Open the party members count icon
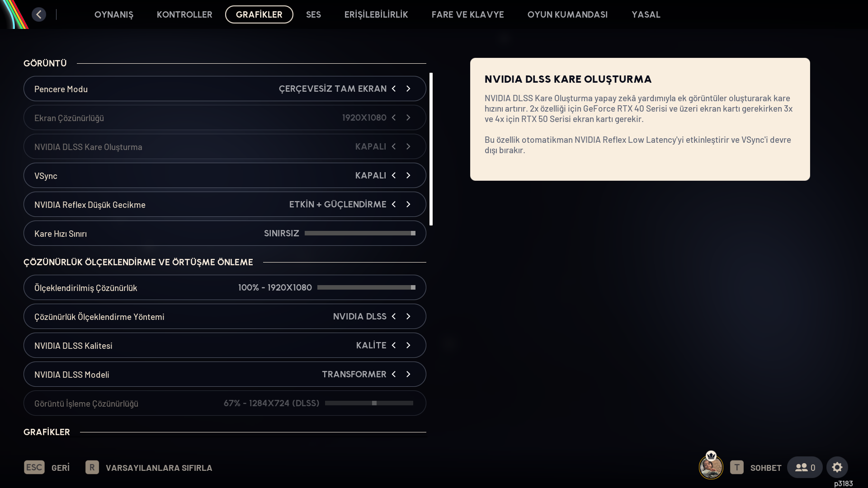 805,467
